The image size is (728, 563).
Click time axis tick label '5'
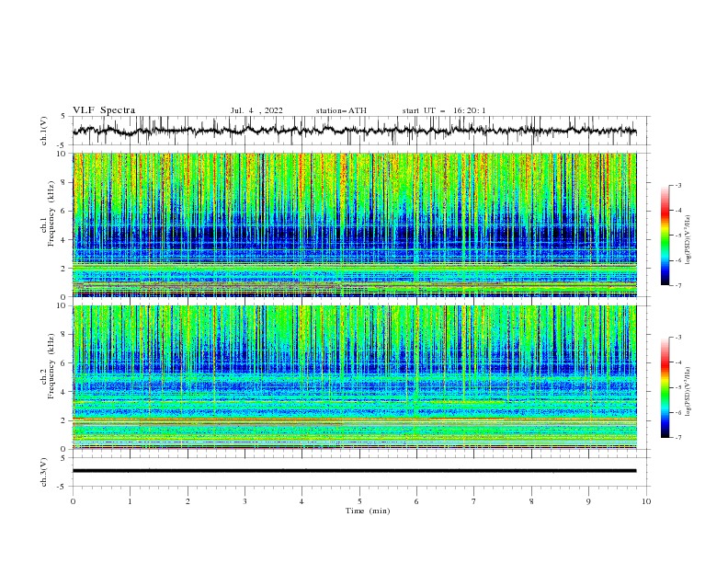click(x=359, y=501)
